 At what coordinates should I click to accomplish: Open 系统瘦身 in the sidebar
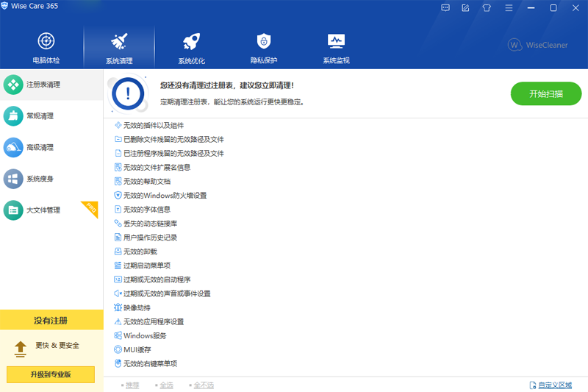point(39,179)
